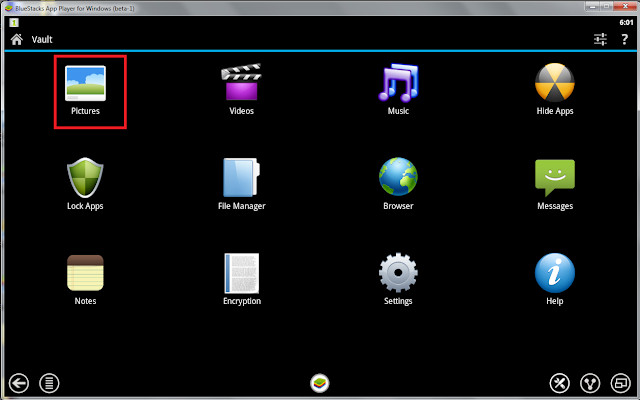Click the Encryption label
Screen dimensions: 640x400
point(242,301)
